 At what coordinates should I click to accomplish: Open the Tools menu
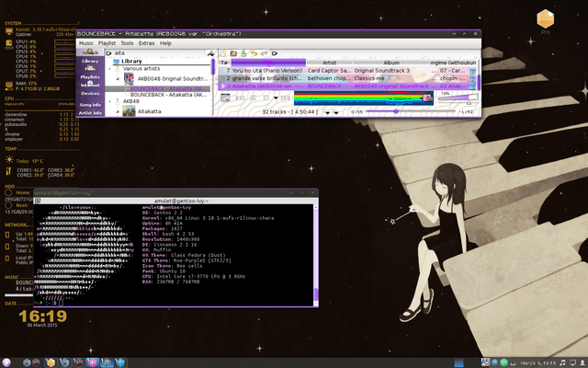click(x=127, y=43)
